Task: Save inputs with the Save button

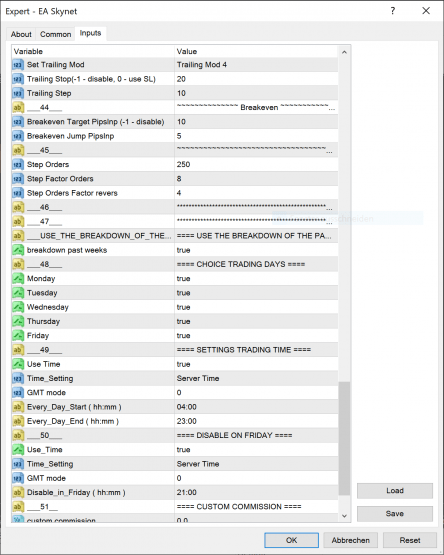Action: tap(395, 514)
